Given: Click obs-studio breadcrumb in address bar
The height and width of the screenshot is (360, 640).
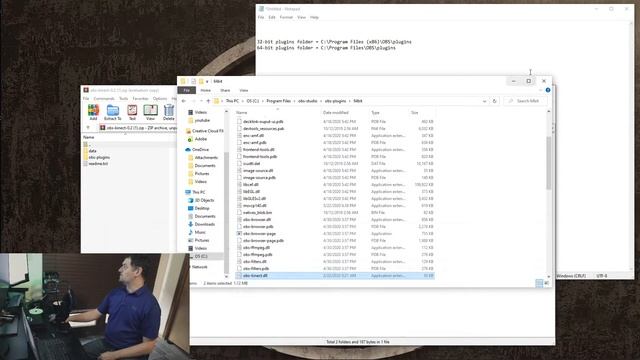Looking at the screenshot, I should (x=308, y=101).
